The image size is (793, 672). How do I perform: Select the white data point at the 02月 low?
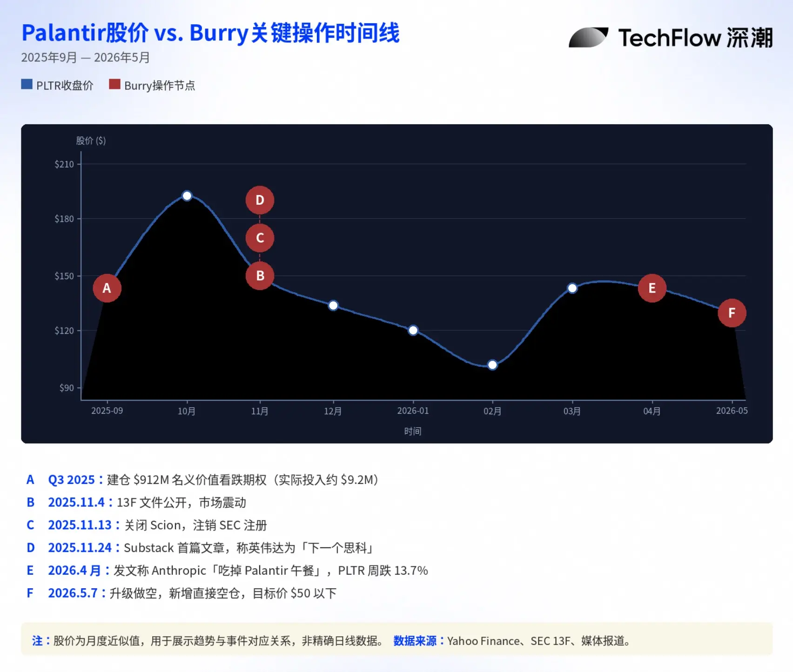click(492, 365)
